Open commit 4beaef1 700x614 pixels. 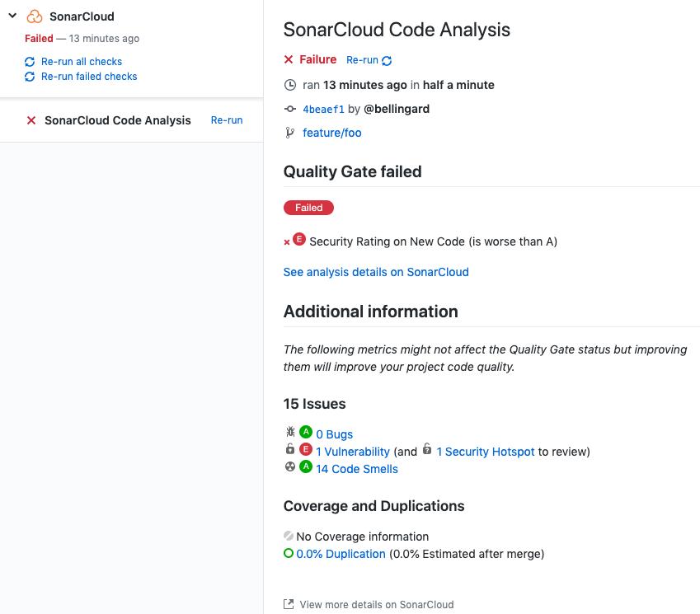tap(324, 110)
